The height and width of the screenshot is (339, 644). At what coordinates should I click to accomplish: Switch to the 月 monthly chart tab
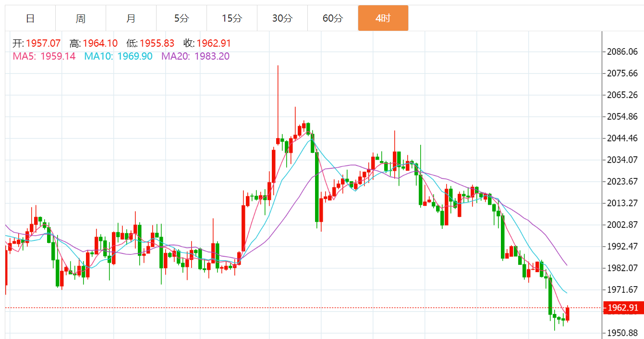[131, 18]
